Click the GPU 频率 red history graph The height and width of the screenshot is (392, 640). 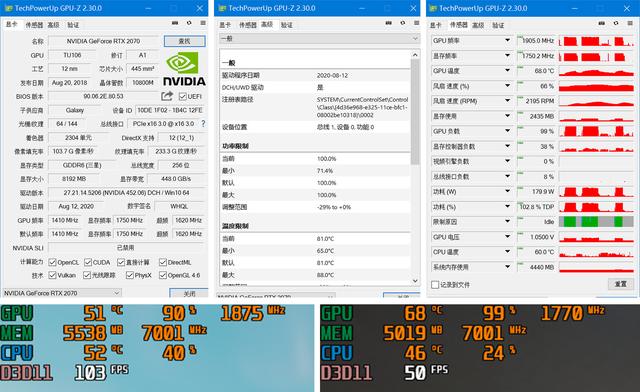596,41
